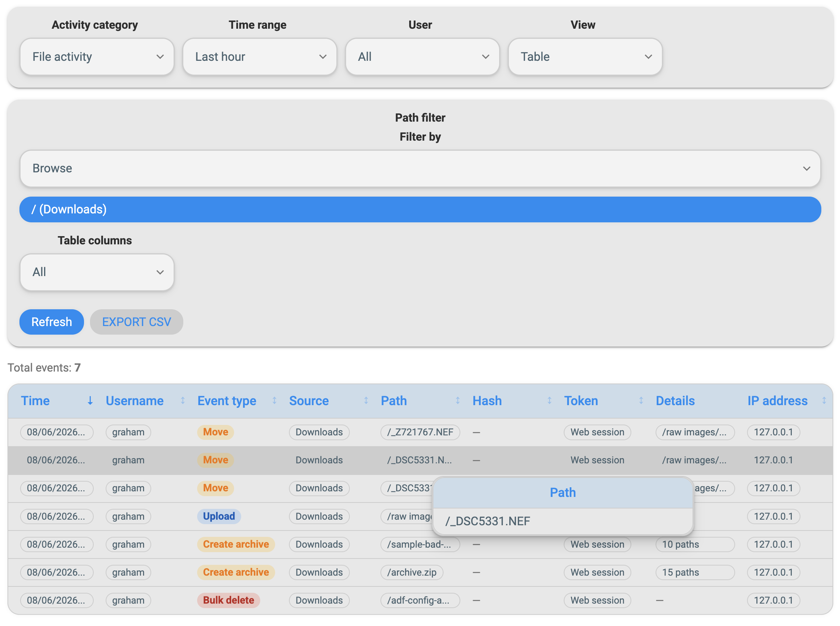The image size is (840, 626).
Task: Click the /raw images/... details in Z721767 row
Action: tap(695, 432)
